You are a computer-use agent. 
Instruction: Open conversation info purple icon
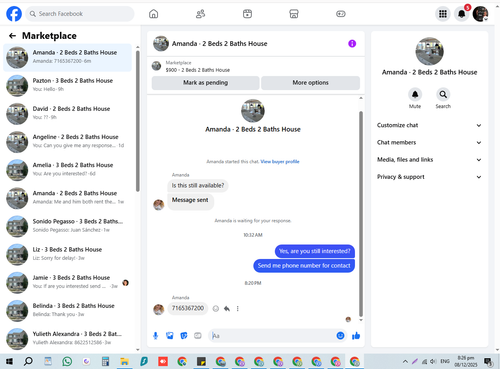352,44
